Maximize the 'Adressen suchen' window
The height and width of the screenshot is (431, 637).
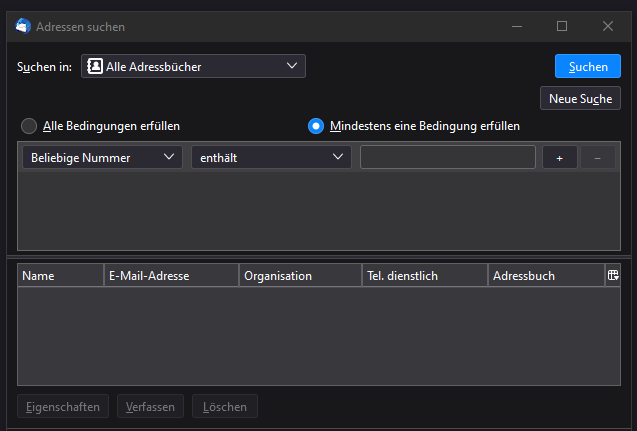[562, 26]
